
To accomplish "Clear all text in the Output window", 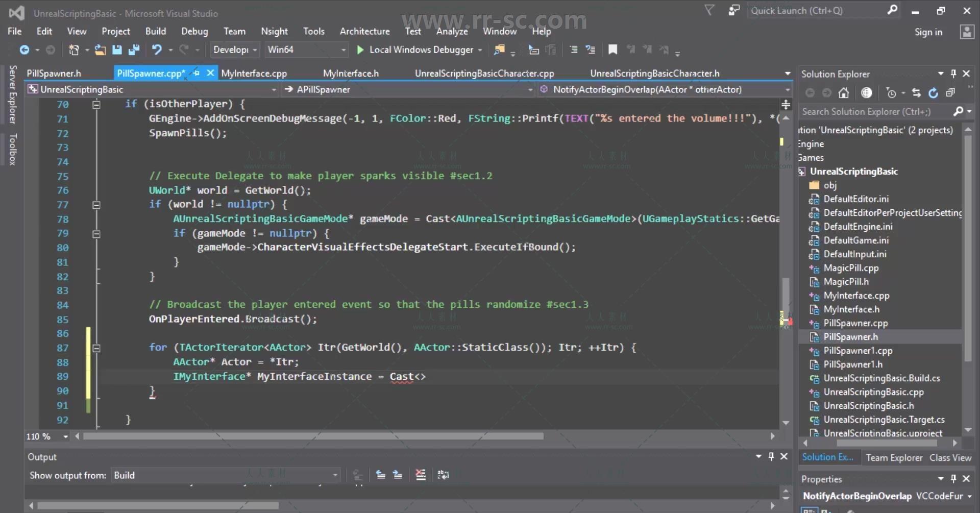I will tap(421, 475).
